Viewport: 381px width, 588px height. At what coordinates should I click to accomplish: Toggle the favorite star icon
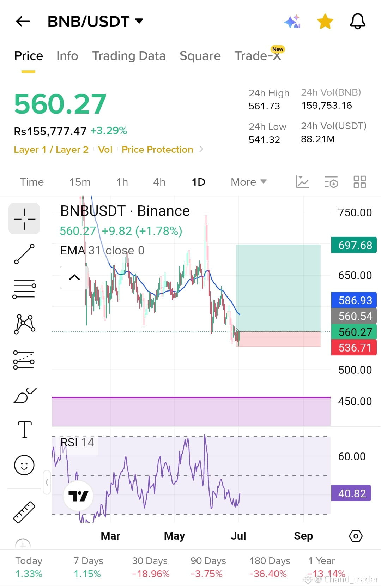(x=325, y=22)
